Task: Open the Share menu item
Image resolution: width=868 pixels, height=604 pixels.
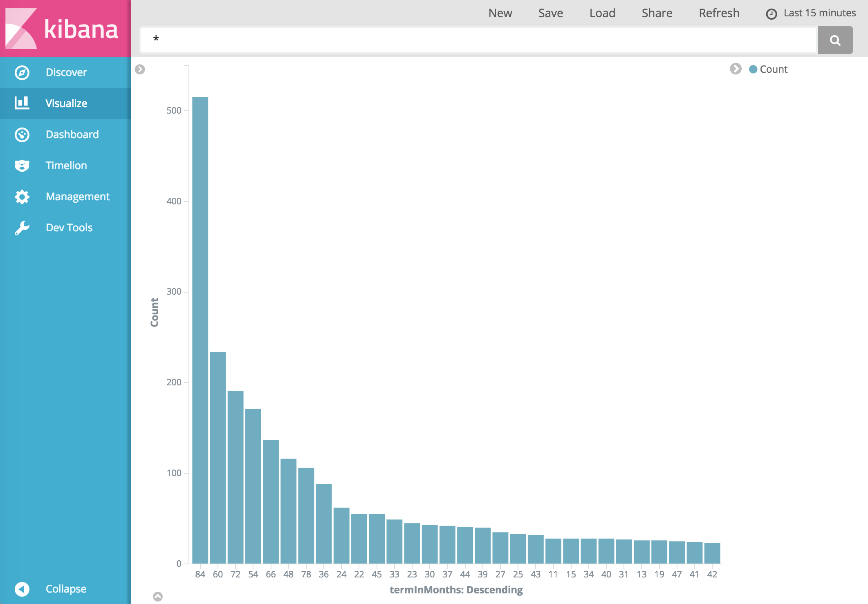Action: (x=657, y=13)
